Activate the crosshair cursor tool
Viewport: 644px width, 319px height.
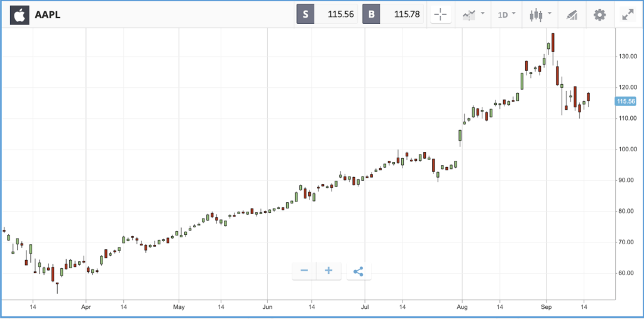tap(440, 15)
